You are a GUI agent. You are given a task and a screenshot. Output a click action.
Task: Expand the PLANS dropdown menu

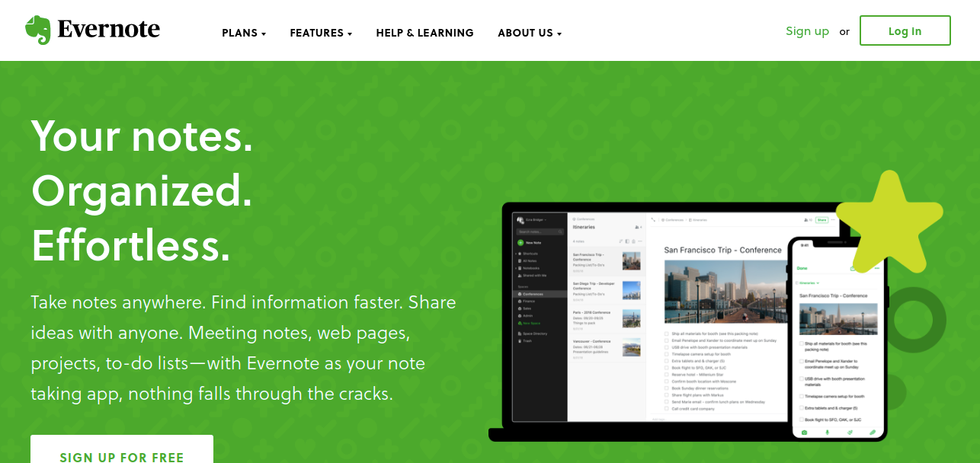(244, 33)
